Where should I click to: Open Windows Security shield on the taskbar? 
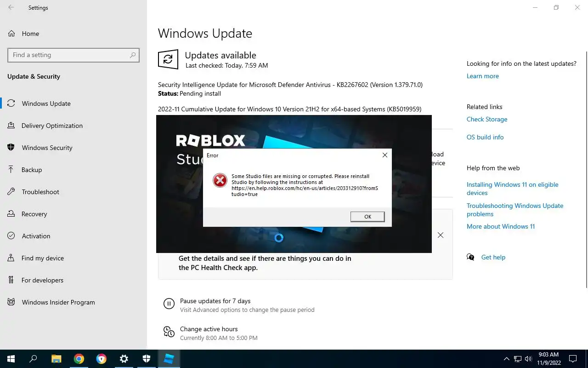point(146,359)
